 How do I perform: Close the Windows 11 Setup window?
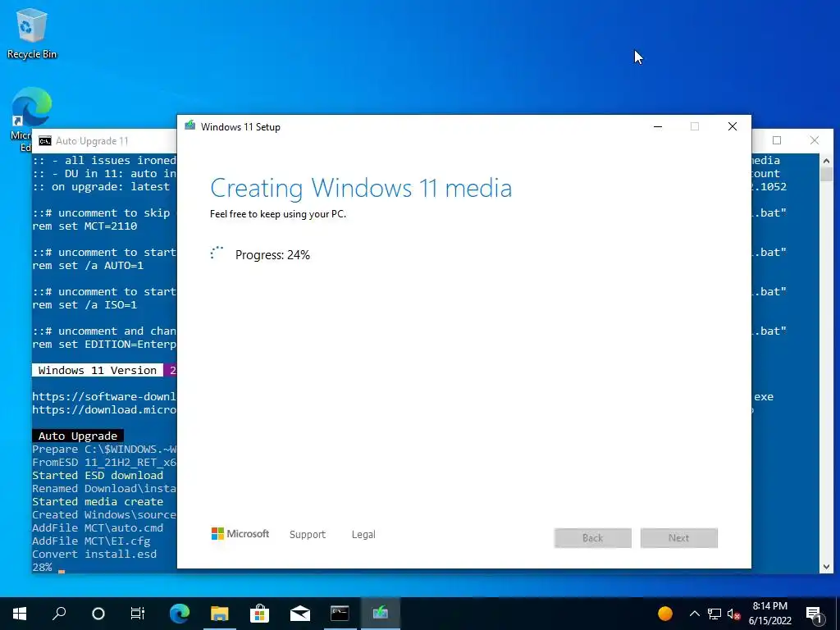coord(733,126)
